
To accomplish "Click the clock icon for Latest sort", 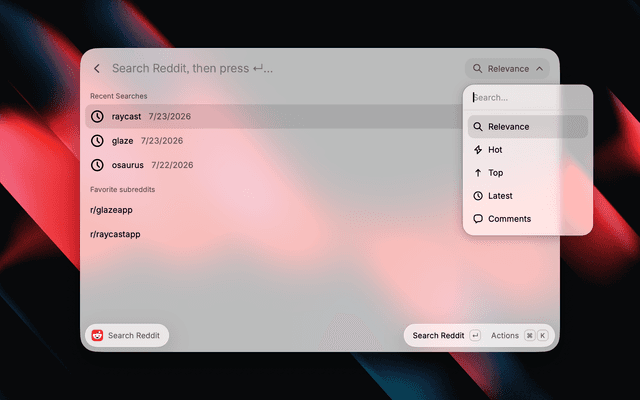I will (478, 196).
